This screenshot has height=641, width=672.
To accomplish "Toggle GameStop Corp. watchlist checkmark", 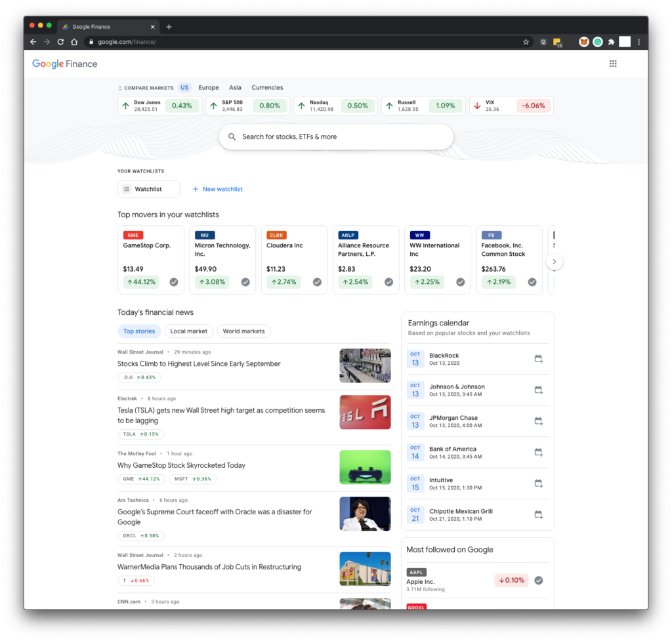I will tap(174, 282).
